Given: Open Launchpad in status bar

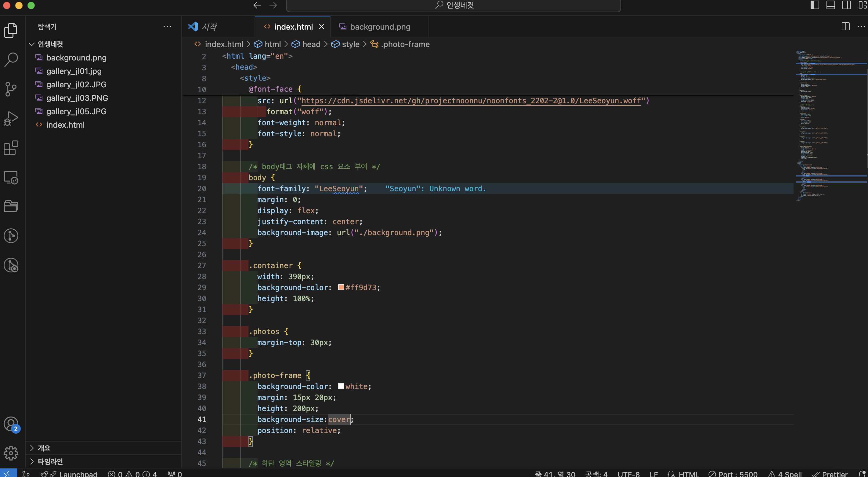Looking at the screenshot, I should tap(69, 473).
